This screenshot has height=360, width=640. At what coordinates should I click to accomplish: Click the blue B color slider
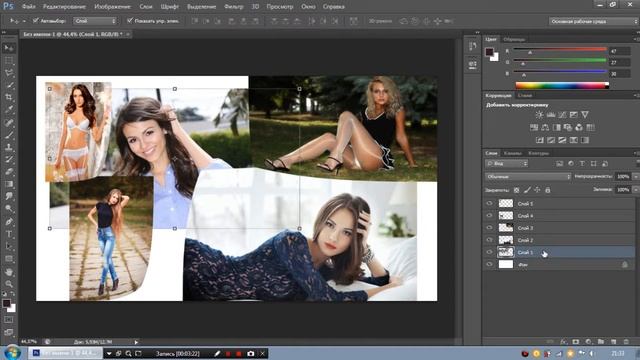pyautogui.click(x=560, y=73)
